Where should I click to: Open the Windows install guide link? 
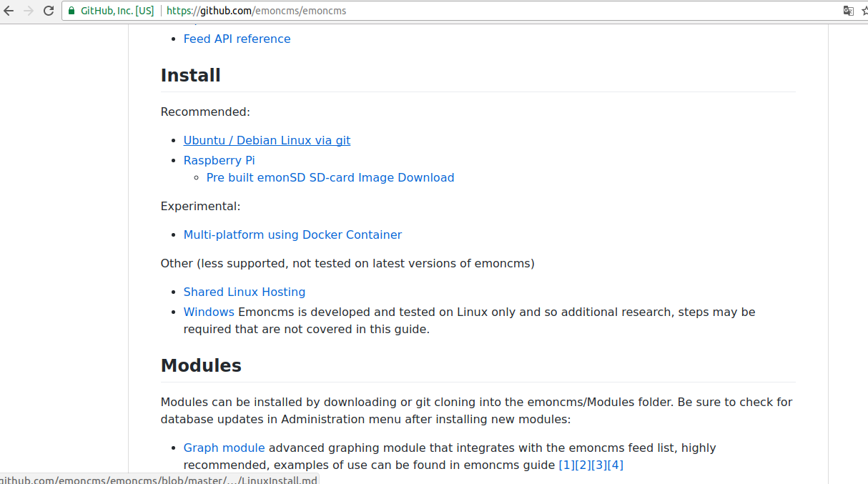209,312
